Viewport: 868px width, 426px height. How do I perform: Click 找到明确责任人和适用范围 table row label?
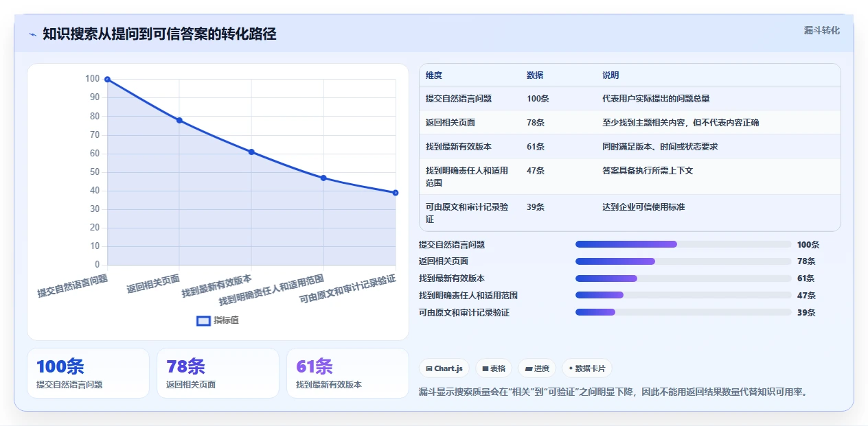coord(467,176)
